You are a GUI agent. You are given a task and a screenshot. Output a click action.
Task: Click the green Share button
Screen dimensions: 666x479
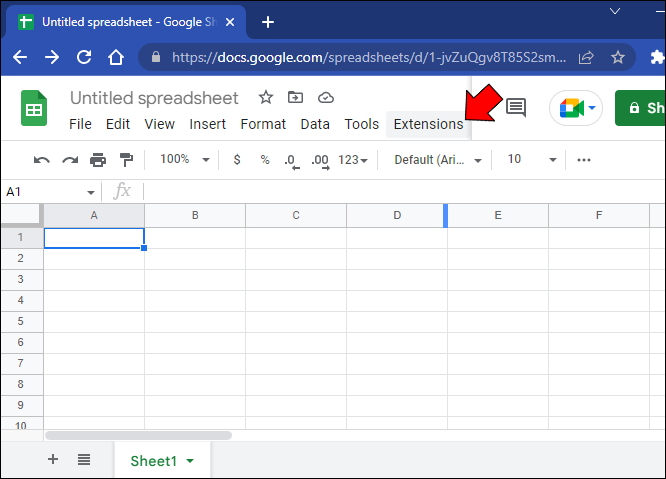tap(641, 108)
